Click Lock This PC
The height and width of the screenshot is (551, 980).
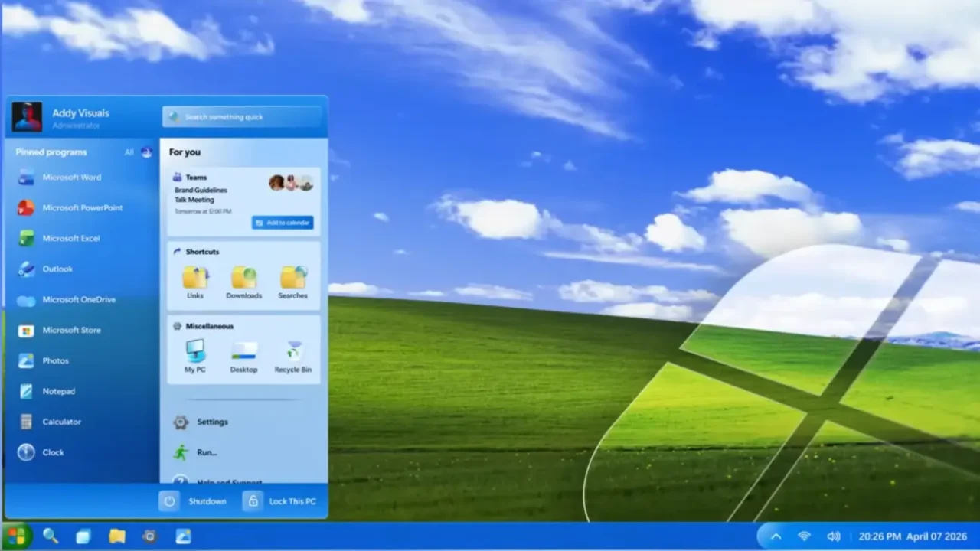(x=279, y=501)
